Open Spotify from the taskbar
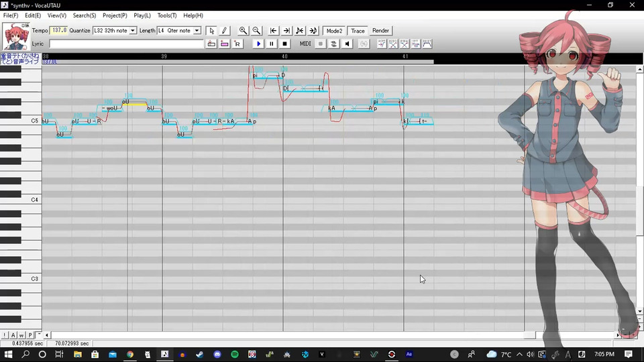Image resolution: width=644 pixels, height=362 pixels. point(235,354)
